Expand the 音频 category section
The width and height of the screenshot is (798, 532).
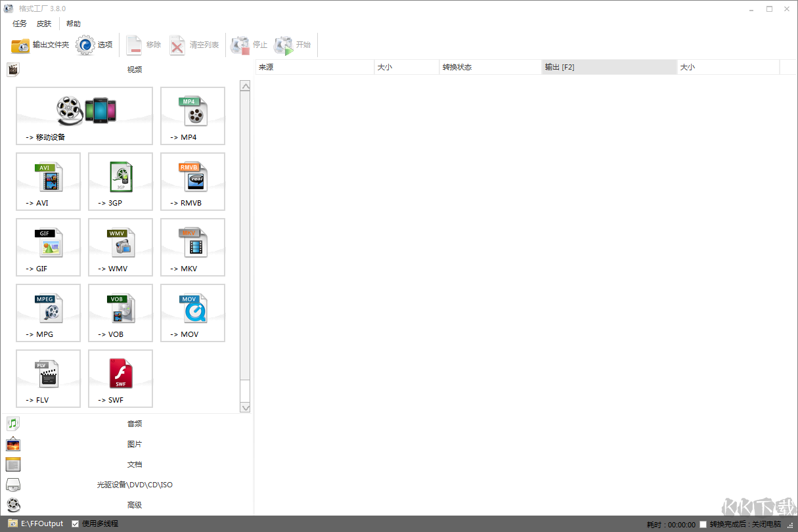pyautogui.click(x=134, y=424)
